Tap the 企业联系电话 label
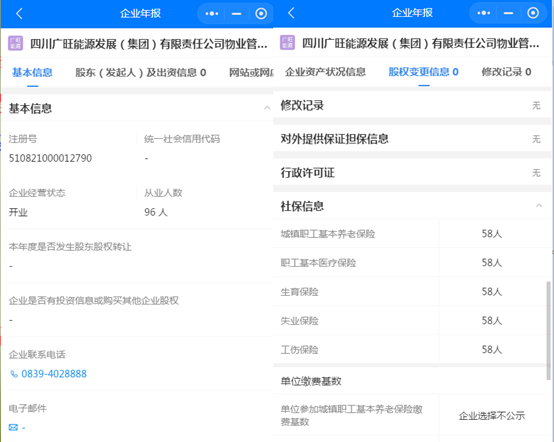554x442 pixels. [x=37, y=354]
